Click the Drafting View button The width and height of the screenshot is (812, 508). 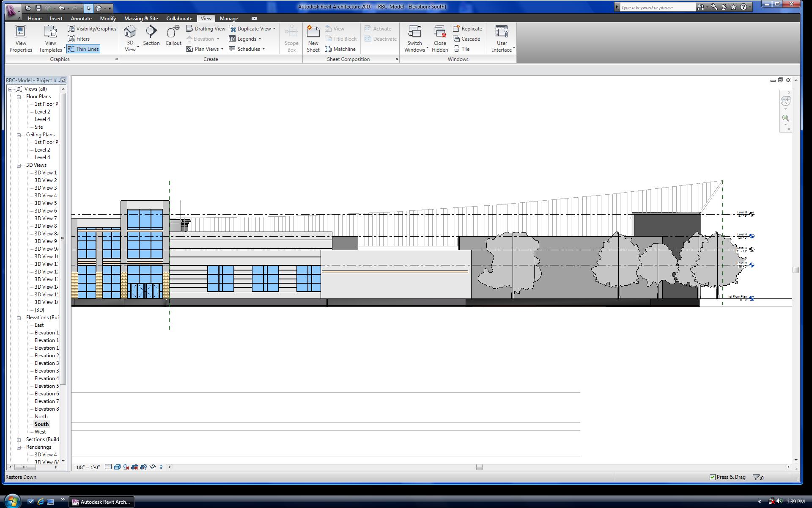pyautogui.click(x=206, y=29)
